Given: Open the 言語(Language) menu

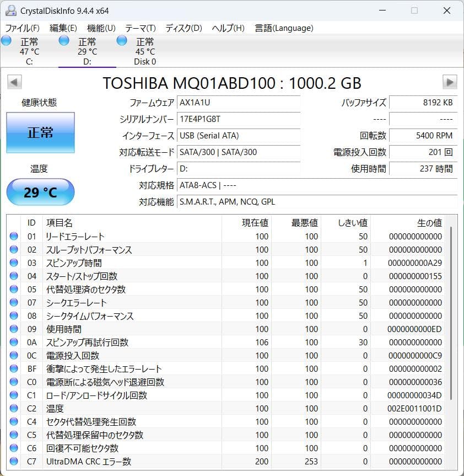Looking at the screenshot, I should 283,28.
